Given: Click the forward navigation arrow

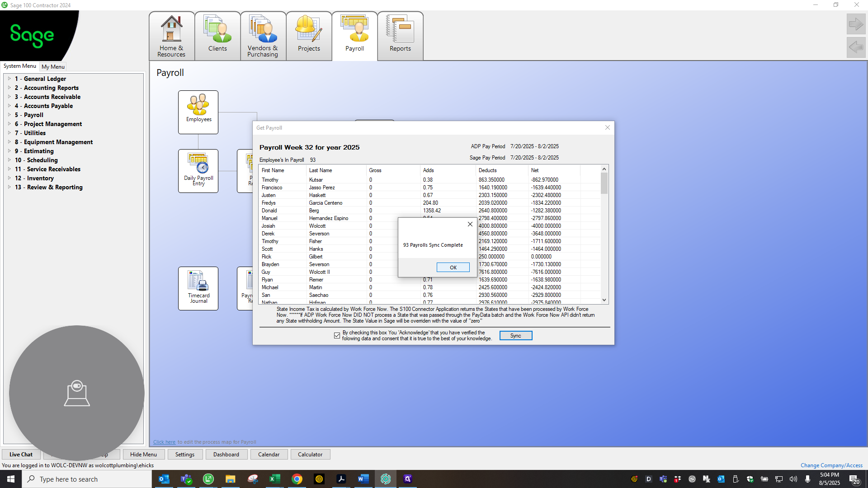Looking at the screenshot, I should point(856,24).
